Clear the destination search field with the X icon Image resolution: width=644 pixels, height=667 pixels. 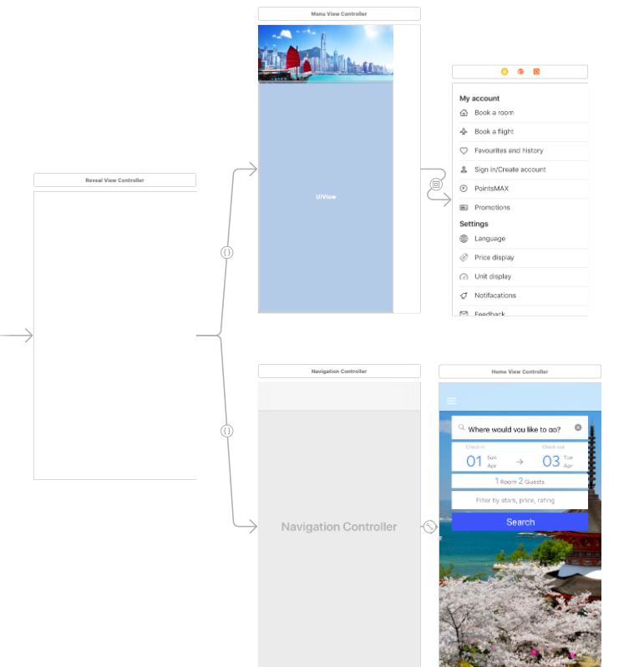point(578,427)
